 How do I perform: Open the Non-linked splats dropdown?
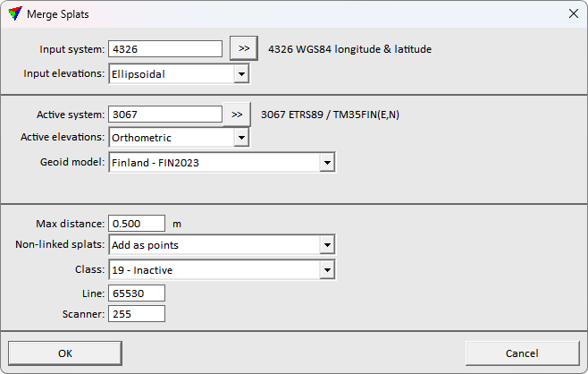click(x=327, y=245)
